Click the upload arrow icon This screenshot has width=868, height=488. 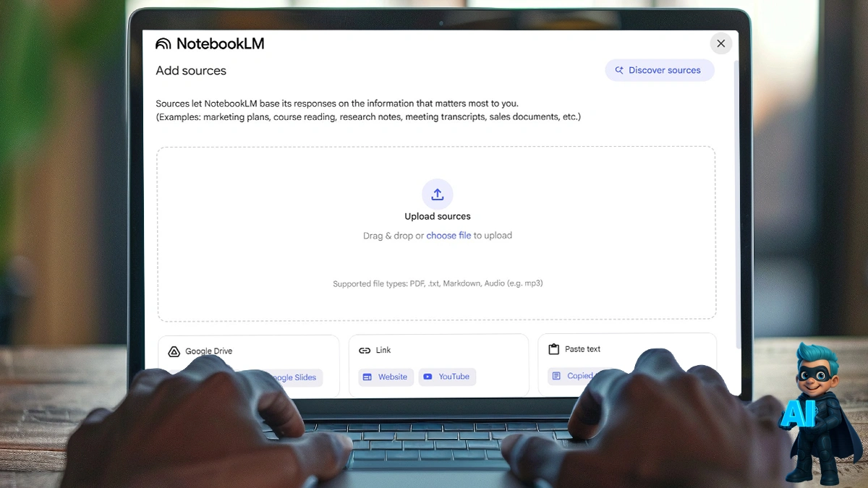(438, 194)
